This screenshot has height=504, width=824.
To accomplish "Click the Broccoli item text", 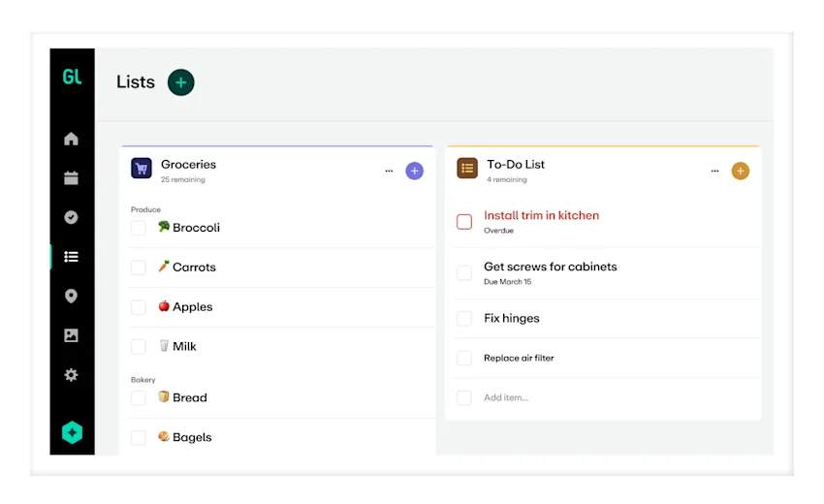I will (196, 228).
